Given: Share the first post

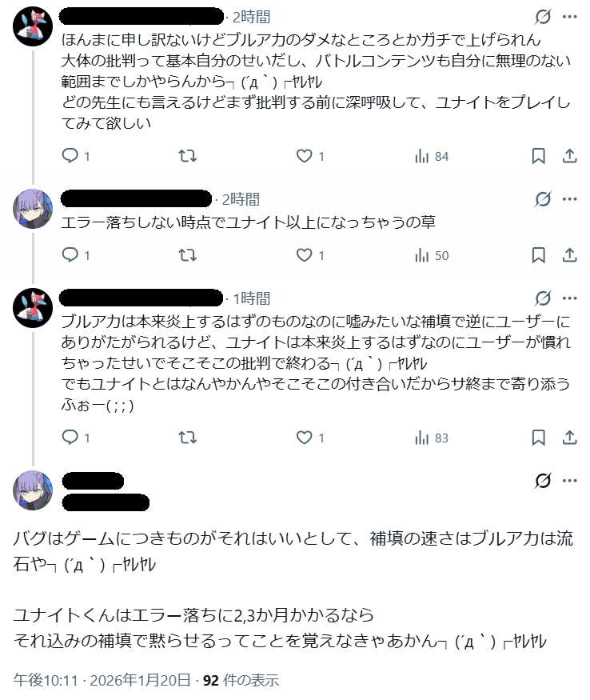Looking at the screenshot, I should point(569,156).
